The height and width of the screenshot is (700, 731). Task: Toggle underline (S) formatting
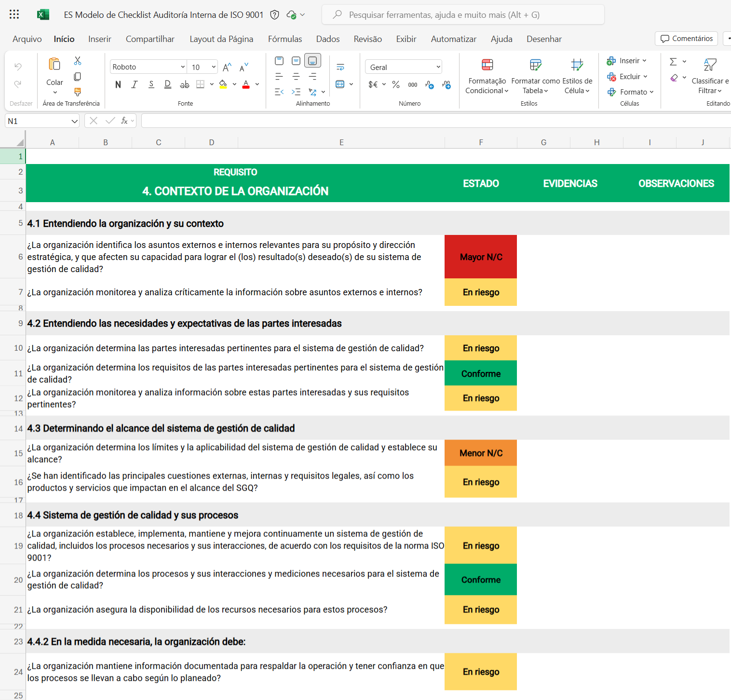pyautogui.click(x=151, y=85)
